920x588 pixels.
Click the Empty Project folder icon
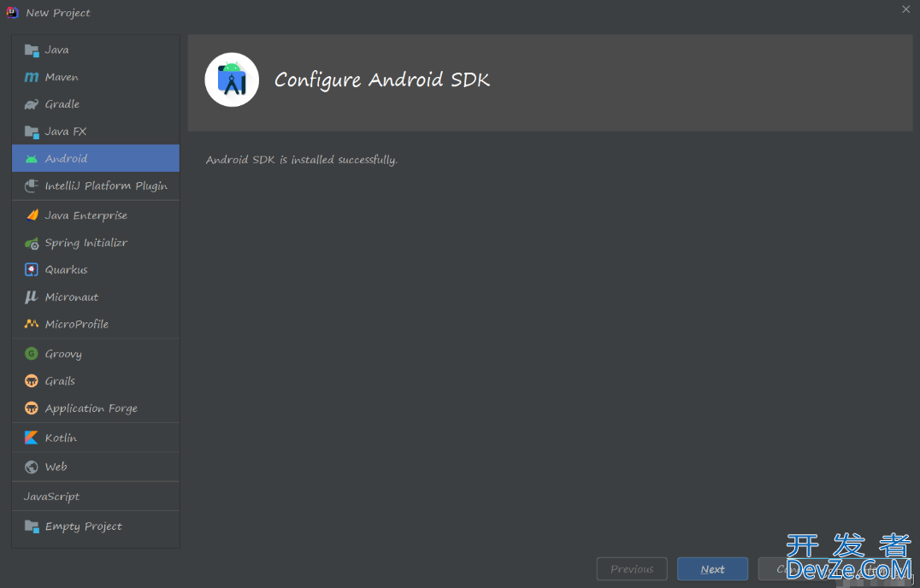click(32, 526)
